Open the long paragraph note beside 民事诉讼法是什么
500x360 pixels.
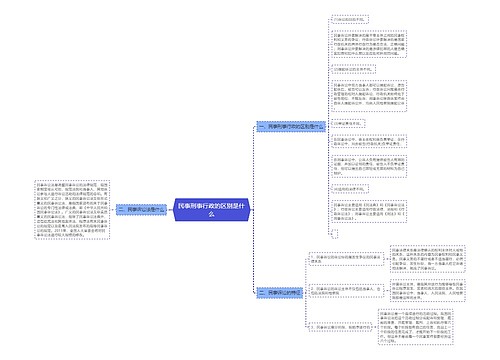tap(72, 210)
